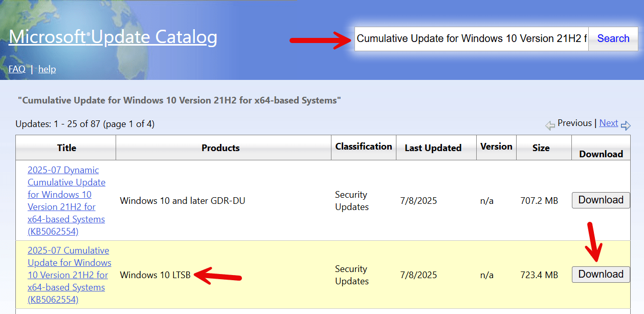Click the quoted search query heading text
The height and width of the screenshot is (314, 644).
click(x=179, y=100)
